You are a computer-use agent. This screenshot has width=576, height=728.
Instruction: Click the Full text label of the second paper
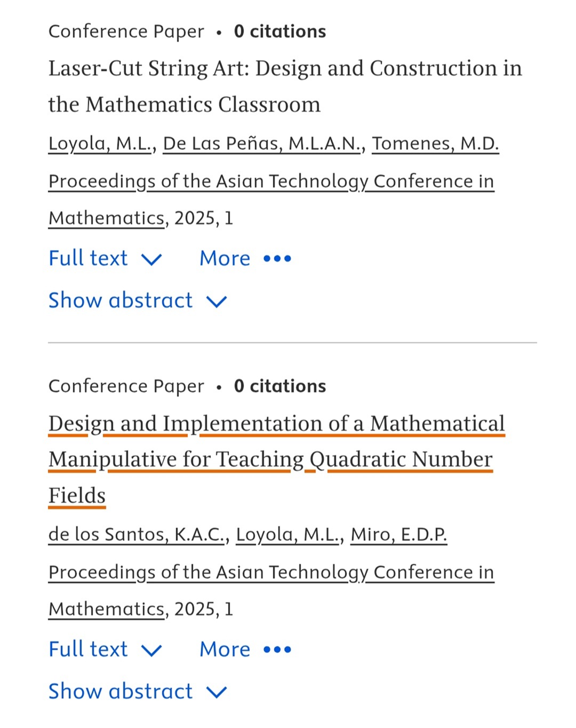point(88,650)
